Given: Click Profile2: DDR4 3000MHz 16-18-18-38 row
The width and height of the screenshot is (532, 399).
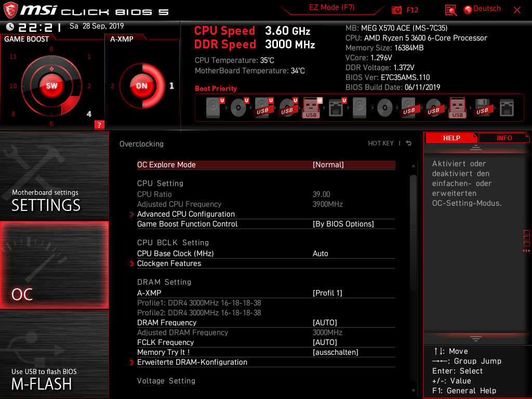Looking at the screenshot, I should point(199,312).
